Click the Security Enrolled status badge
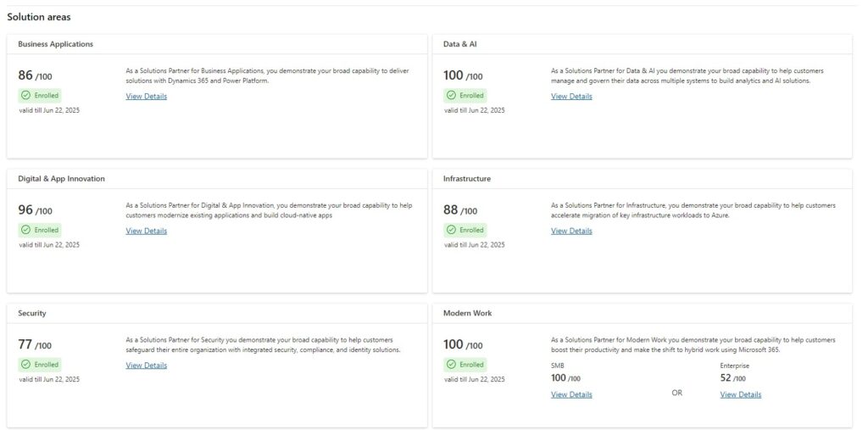The image size is (868, 430). 40,365
